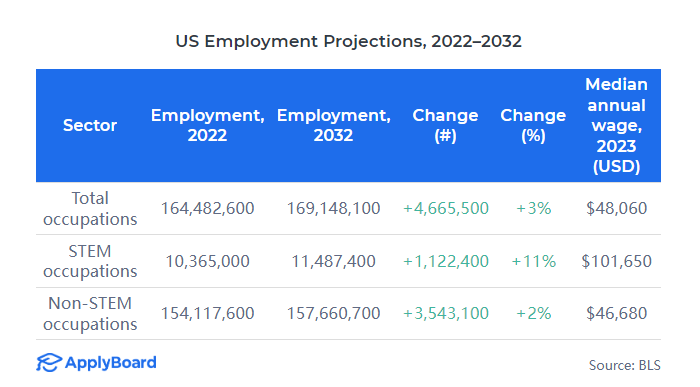Select the STEM occupations row label
Image resolution: width=700 pixels, height=387 pixels.
tap(90, 261)
